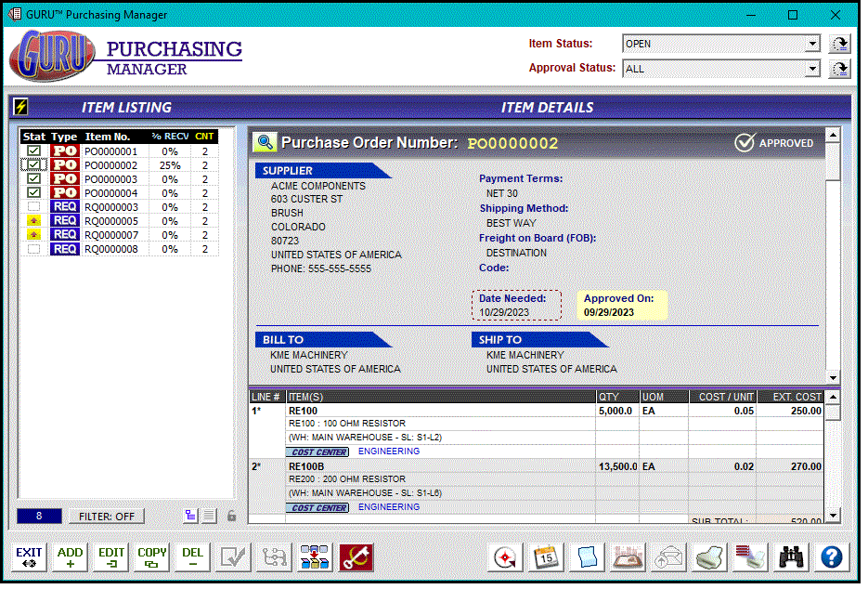The image size is (868, 589).
Task: Open help with the blue question mark
Action: (x=833, y=558)
